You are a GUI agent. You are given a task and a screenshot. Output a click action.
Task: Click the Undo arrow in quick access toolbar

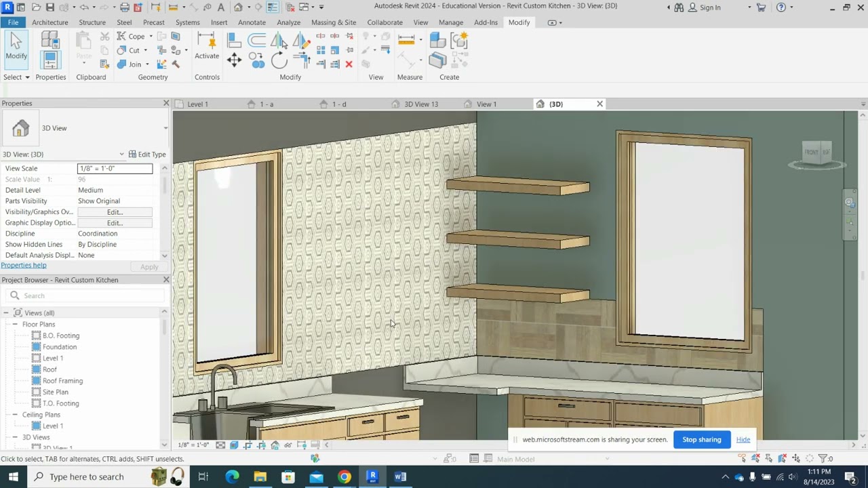[84, 7]
